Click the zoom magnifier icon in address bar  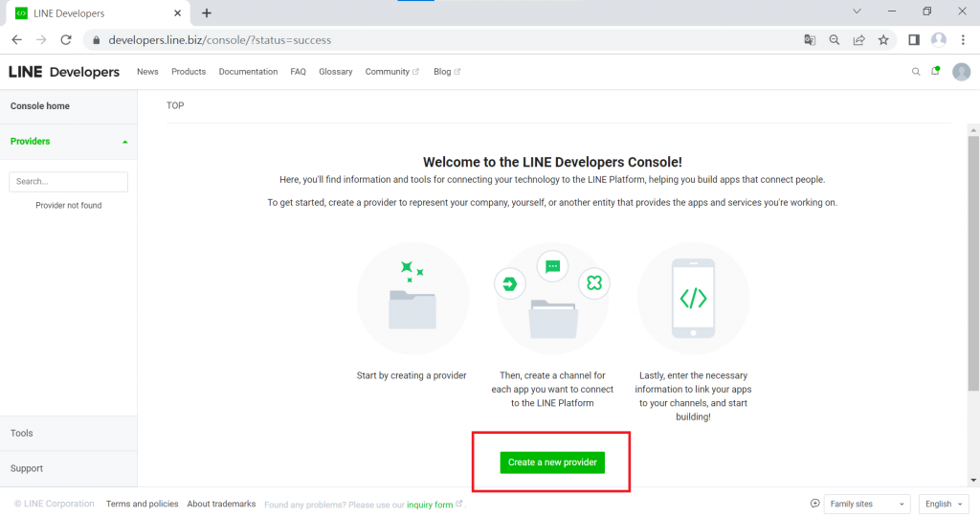835,40
